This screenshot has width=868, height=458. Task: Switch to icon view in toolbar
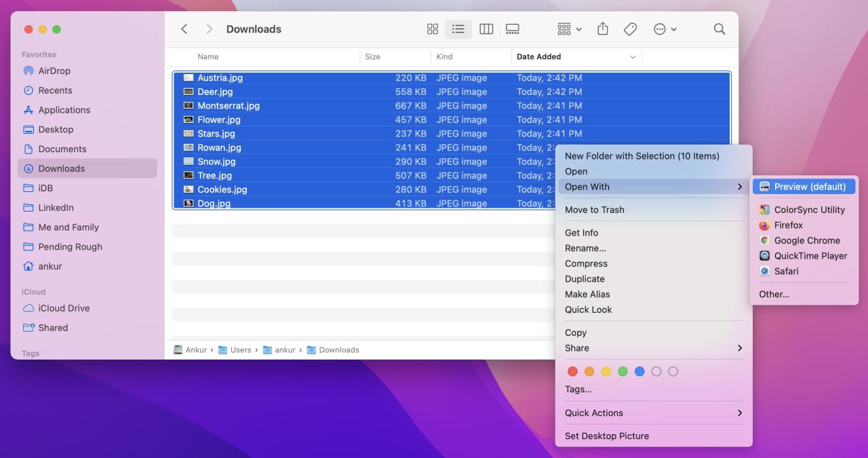[x=433, y=28]
